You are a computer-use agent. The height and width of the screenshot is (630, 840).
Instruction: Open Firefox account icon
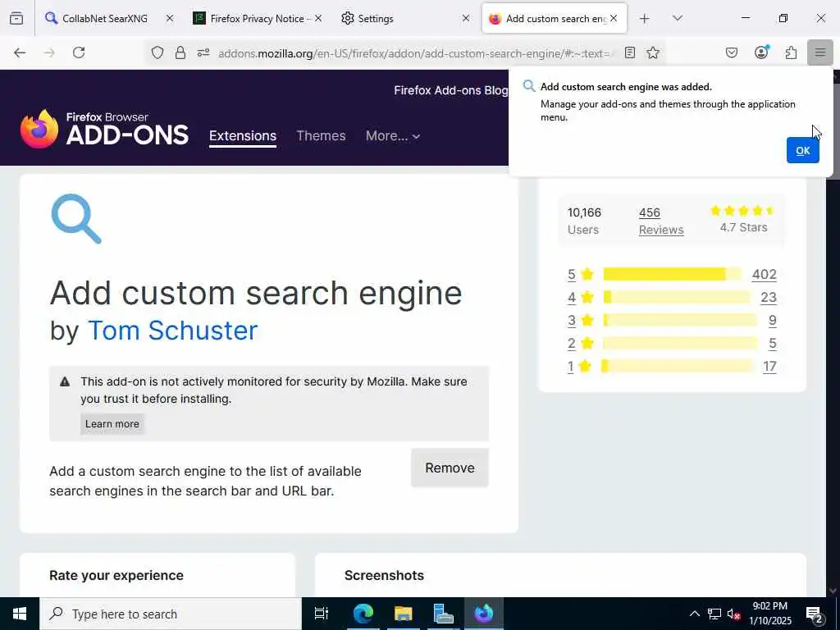[761, 52]
